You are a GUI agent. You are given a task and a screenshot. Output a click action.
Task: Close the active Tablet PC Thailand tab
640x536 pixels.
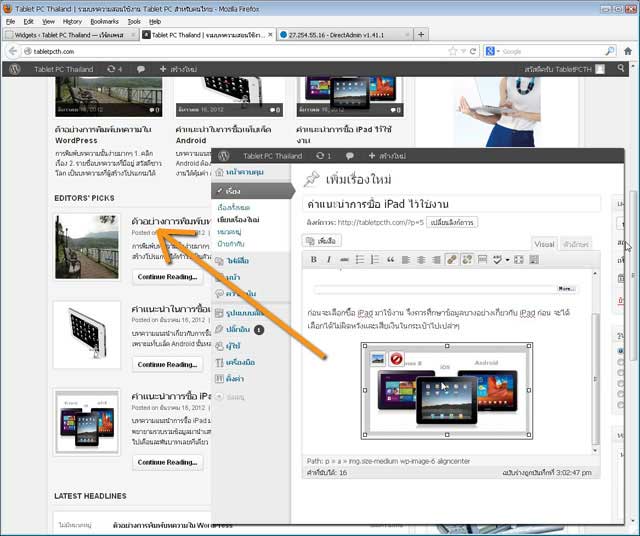[x=270, y=35]
